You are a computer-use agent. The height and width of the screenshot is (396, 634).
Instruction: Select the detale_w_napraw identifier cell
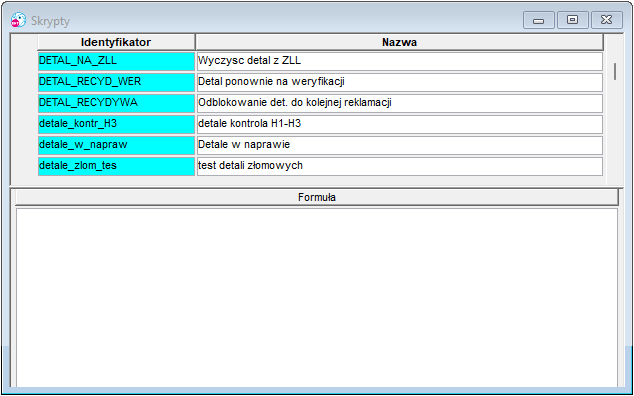tap(116, 146)
